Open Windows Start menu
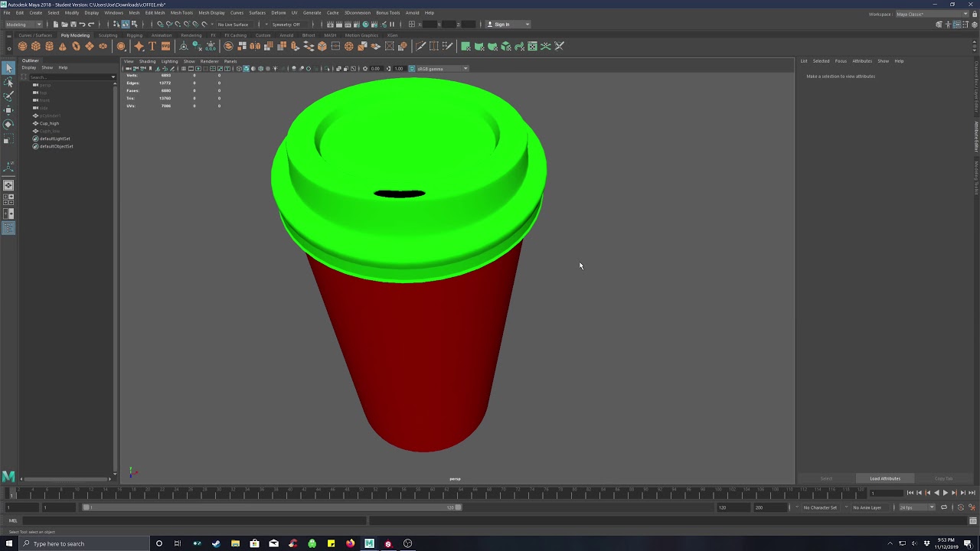Screen dimensions: 980x551 click(9, 543)
